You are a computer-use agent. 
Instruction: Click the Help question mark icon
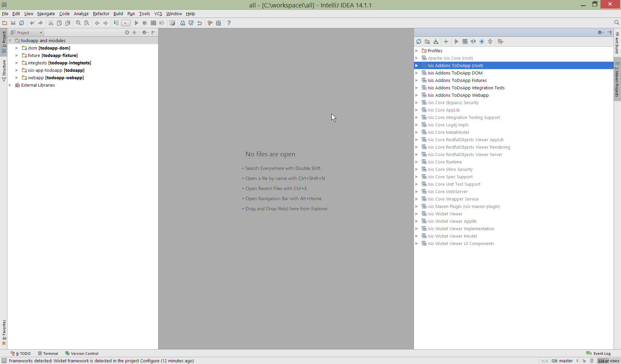[x=229, y=23]
